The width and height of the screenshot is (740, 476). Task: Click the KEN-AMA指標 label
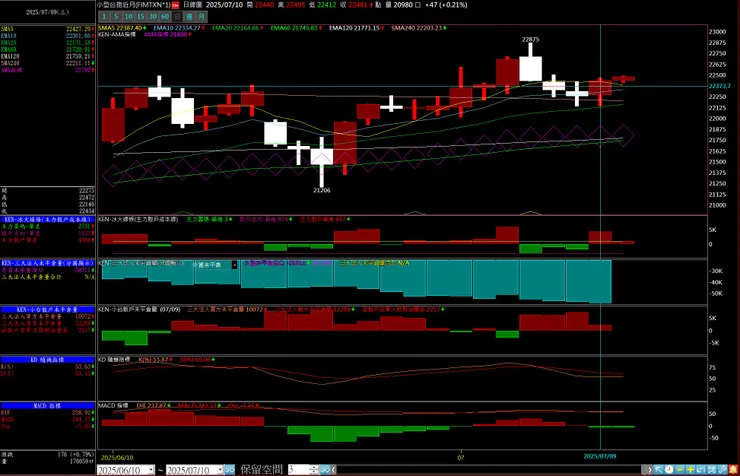point(117,35)
